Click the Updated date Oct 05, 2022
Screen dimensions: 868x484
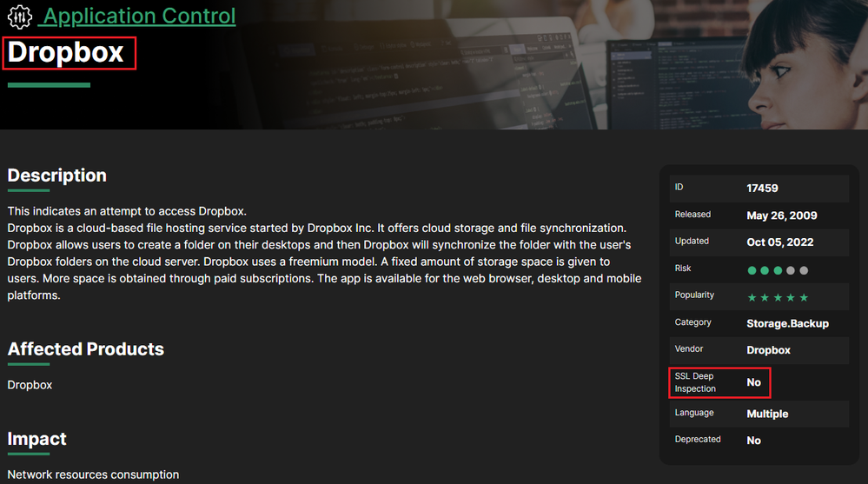coord(780,242)
